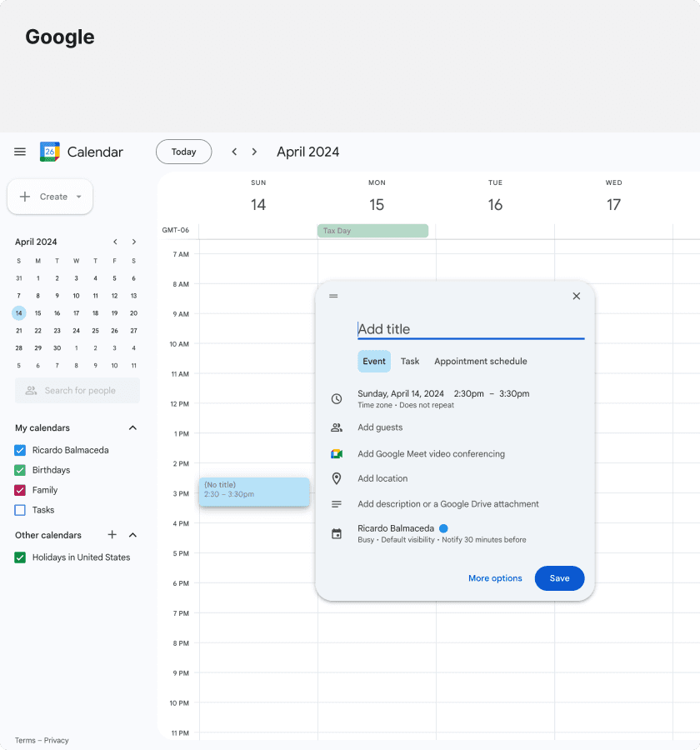
Task: Uncheck the Ricardo Balmaceda calendar
Action: pos(20,450)
